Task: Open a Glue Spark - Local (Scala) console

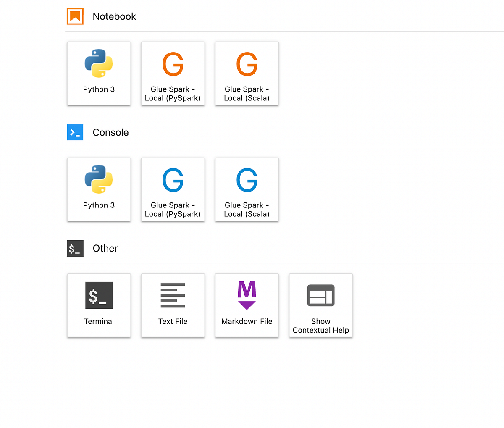Action: pyautogui.click(x=247, y=189)
